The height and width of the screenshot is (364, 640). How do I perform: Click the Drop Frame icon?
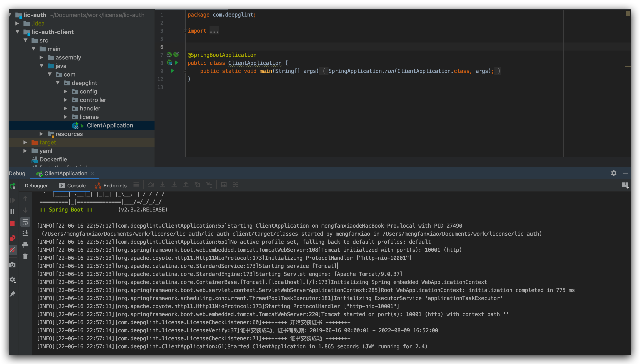coord(197,185)
